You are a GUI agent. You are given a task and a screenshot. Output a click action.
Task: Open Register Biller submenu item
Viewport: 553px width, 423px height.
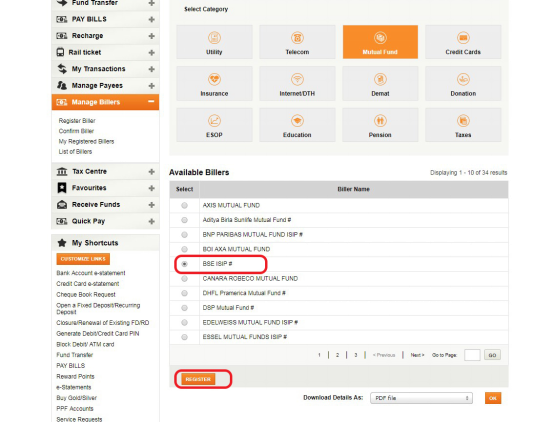[x=77, y=121]
